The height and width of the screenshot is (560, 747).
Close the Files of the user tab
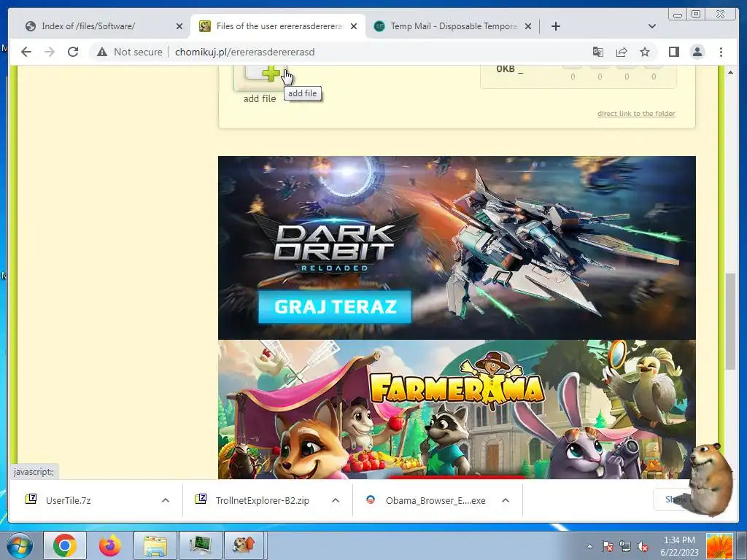point(354,26)
